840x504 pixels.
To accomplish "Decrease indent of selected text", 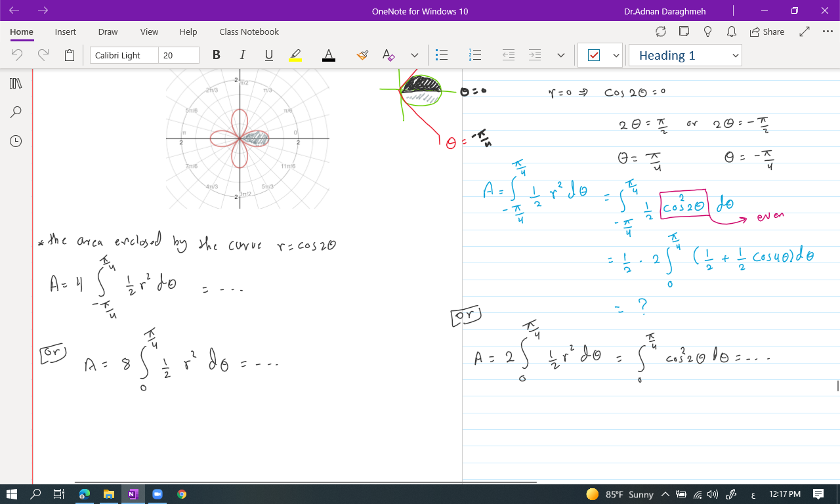I will click(x=509, y=55).
